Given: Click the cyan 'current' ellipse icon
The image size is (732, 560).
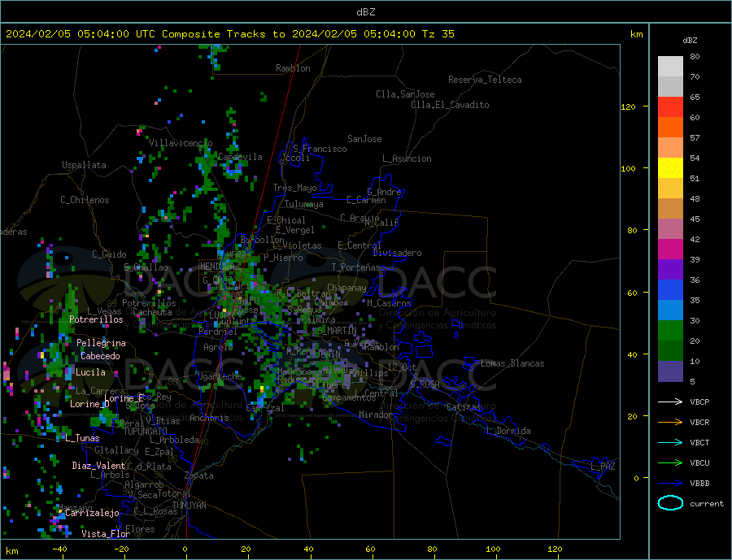Looking at the screenshot, I should click(x=670, y=503).
